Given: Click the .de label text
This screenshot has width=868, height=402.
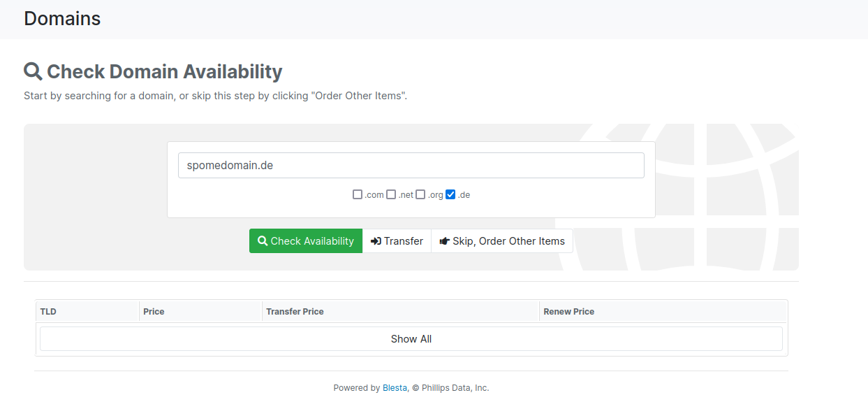Looking at the screenshot, I should click(x=464, y=195).
